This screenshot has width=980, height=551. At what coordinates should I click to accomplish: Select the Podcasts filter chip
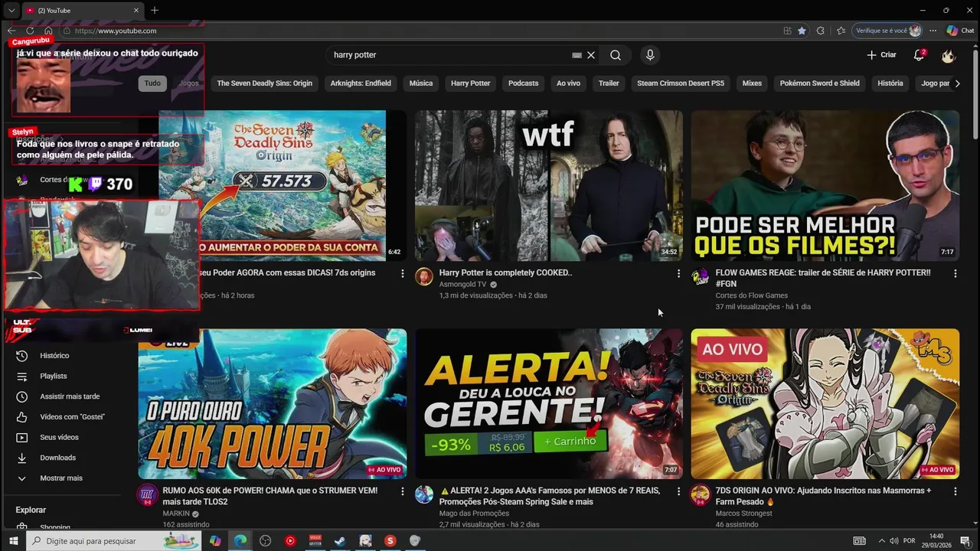tap(523, 83)
